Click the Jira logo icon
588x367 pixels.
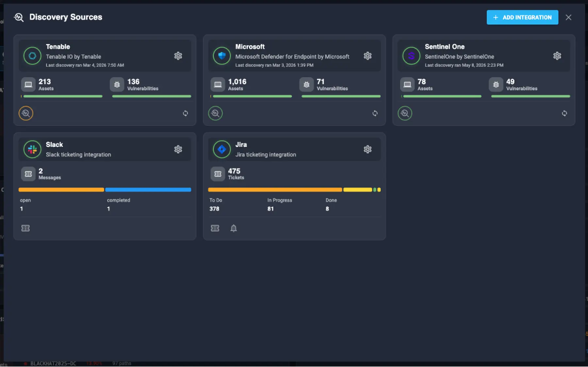[222, 149]
